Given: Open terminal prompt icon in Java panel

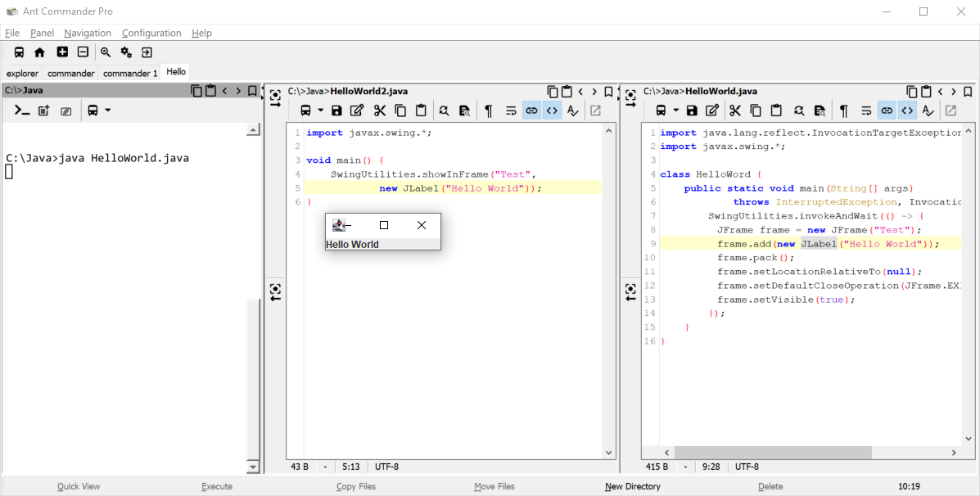Looking at the screenshot, I should click(22, 110).
